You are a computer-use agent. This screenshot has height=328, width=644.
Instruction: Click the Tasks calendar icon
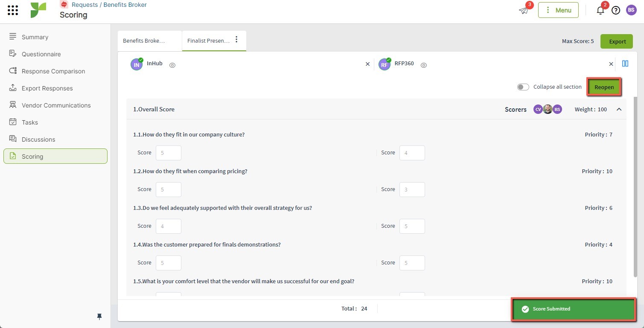[13, 122]
